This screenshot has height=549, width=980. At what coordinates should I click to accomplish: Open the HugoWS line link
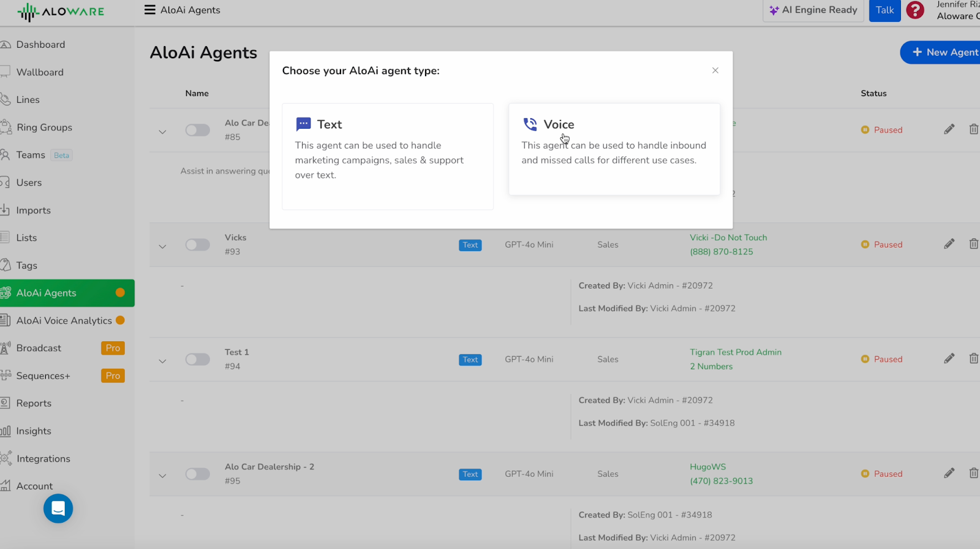(708, 467)
